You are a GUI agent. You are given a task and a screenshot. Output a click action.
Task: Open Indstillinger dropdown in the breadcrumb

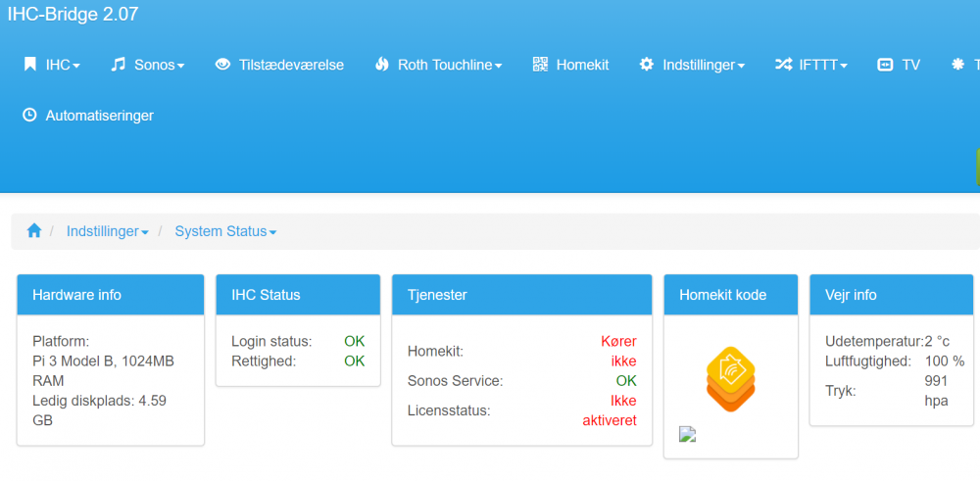[x=108, y=231]
